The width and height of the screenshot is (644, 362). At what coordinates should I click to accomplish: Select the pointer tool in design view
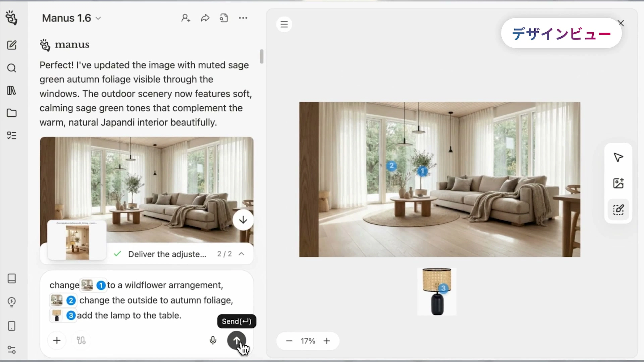click(618, 157)
